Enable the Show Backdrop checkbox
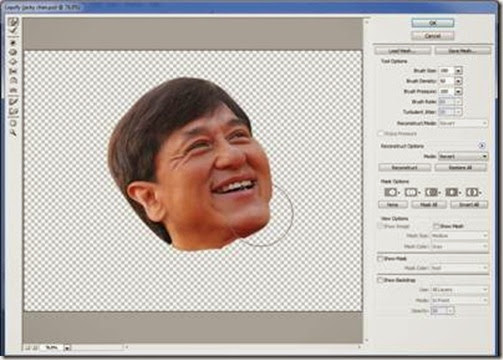 [380, 280]
